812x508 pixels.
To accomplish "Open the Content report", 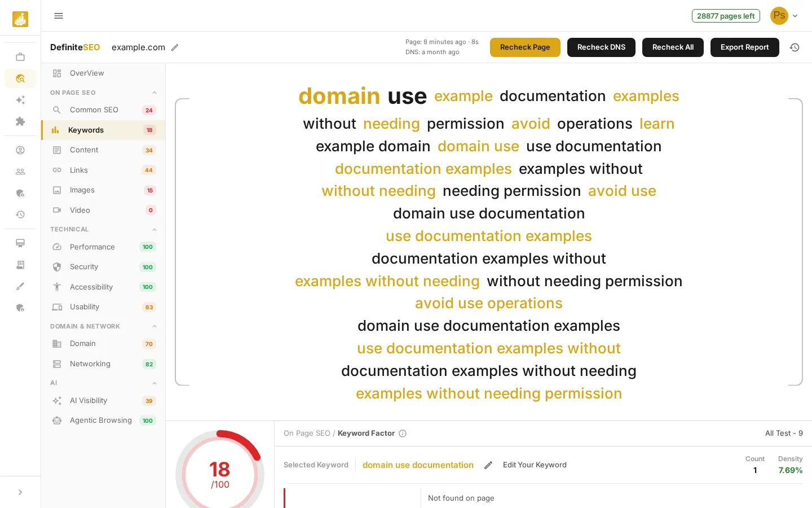I will coord(103,150).
